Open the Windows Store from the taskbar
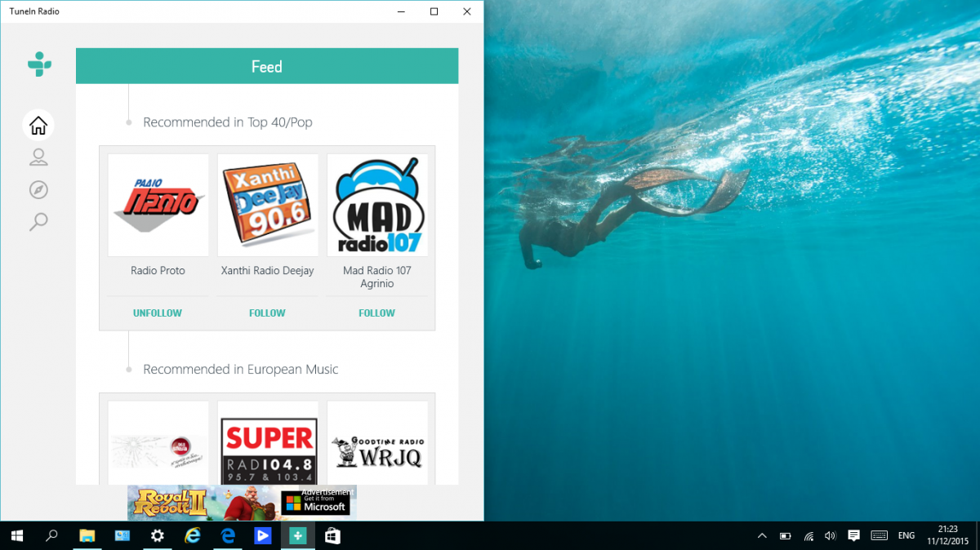 333,536
